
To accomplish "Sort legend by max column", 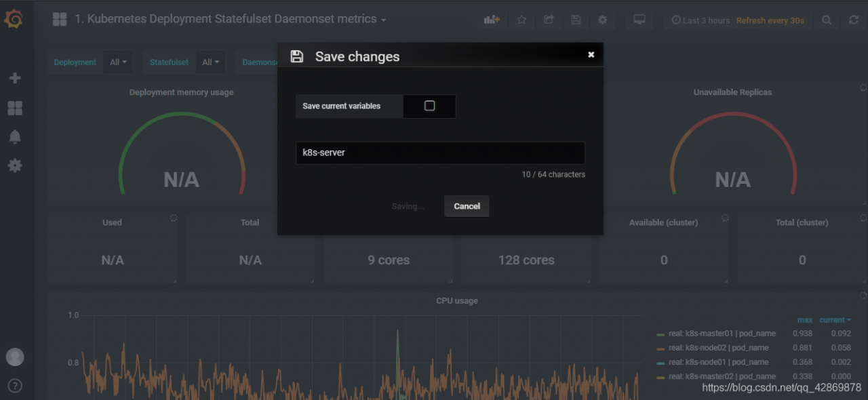I will coord(804,320).
